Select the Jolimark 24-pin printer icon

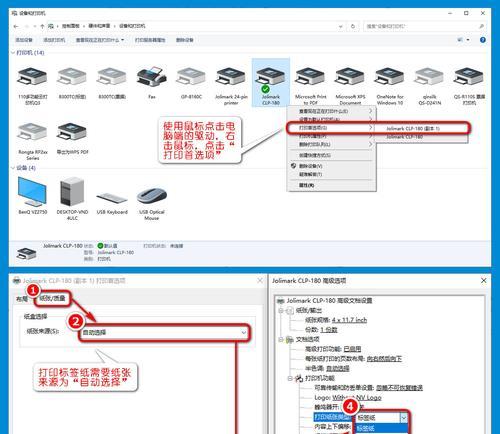pos(231,85)
